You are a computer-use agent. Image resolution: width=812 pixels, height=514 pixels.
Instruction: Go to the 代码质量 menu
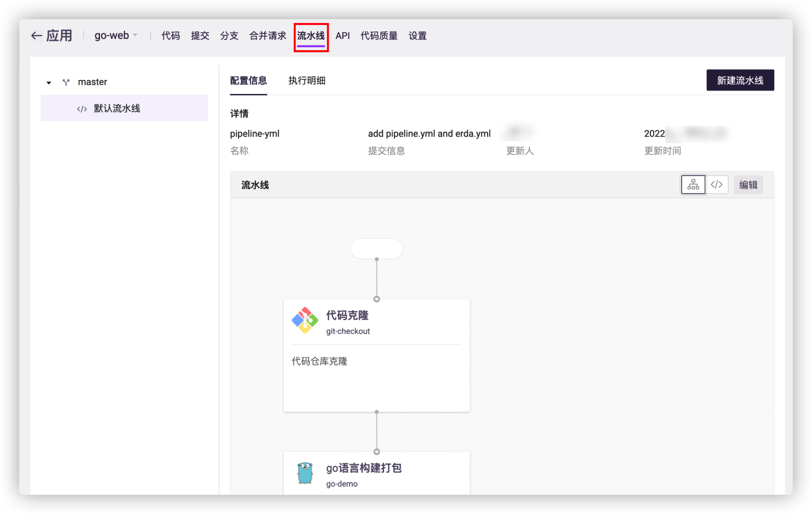379,36
